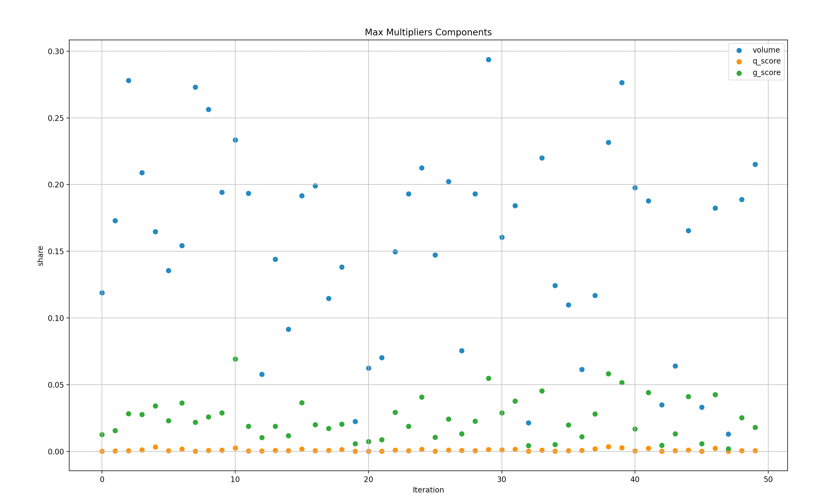
Task: Click the "Iteration" x-axis label
Action: point(428,490)
